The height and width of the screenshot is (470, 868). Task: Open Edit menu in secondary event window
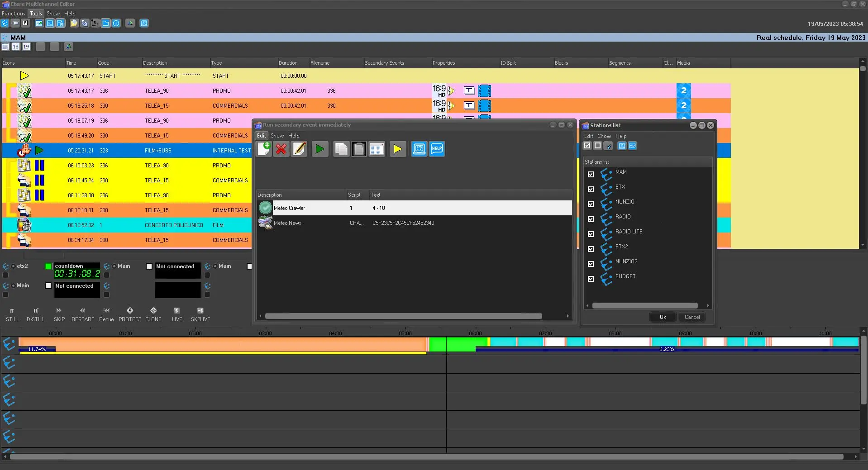[x=262, y=136]
